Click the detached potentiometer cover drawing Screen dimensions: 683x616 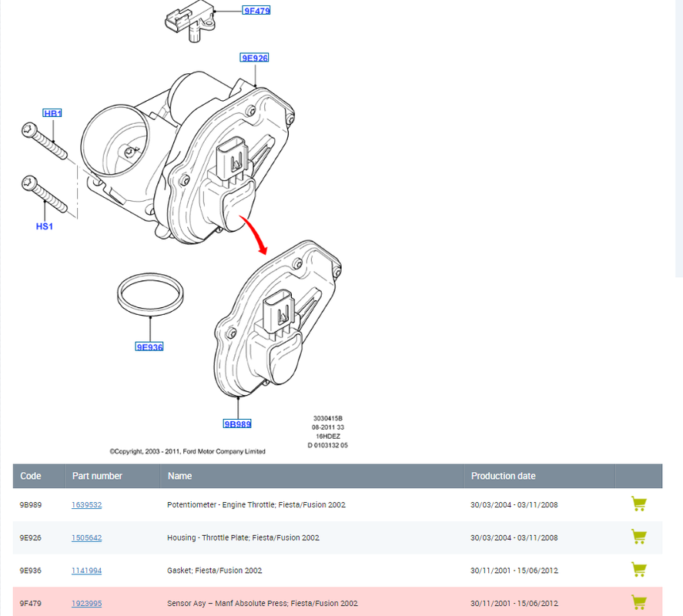click(x=278, y=319)
